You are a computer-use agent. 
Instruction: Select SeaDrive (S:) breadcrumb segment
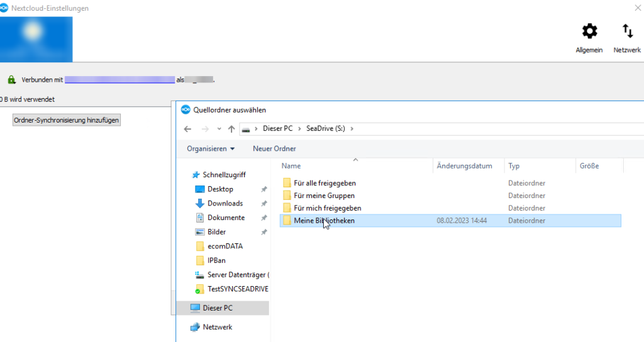pyautogui.click(x=326, y=128)
